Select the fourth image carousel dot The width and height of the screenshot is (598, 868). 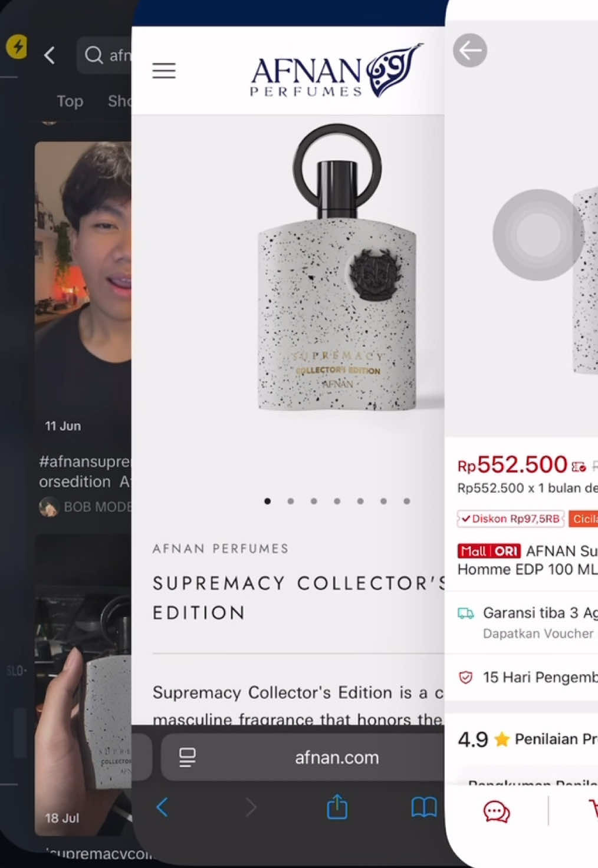click(x=337, y=501)
